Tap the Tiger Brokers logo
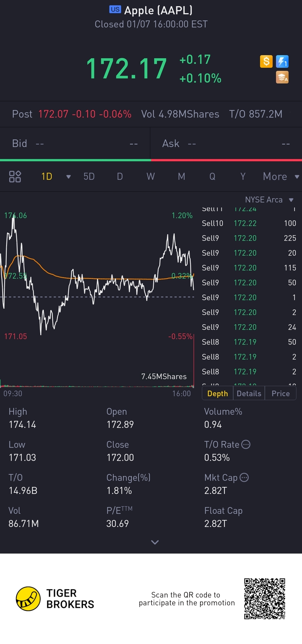The width and height of the screenshot is (302, 644). click(28, 599)
